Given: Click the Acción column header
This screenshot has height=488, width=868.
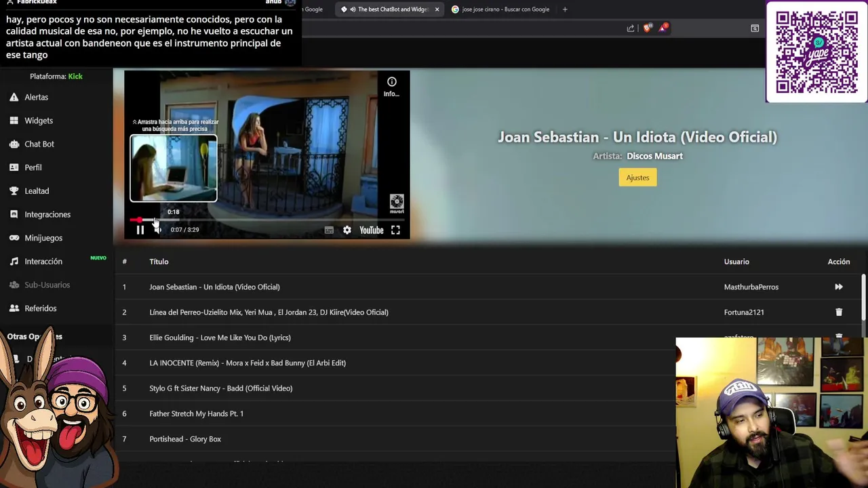Looking at the screenshot, I should click(839, 262).
